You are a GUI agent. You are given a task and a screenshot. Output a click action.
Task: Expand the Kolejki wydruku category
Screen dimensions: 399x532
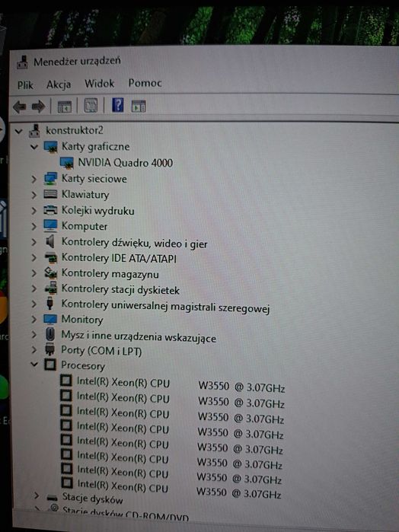tap(34, 210)
